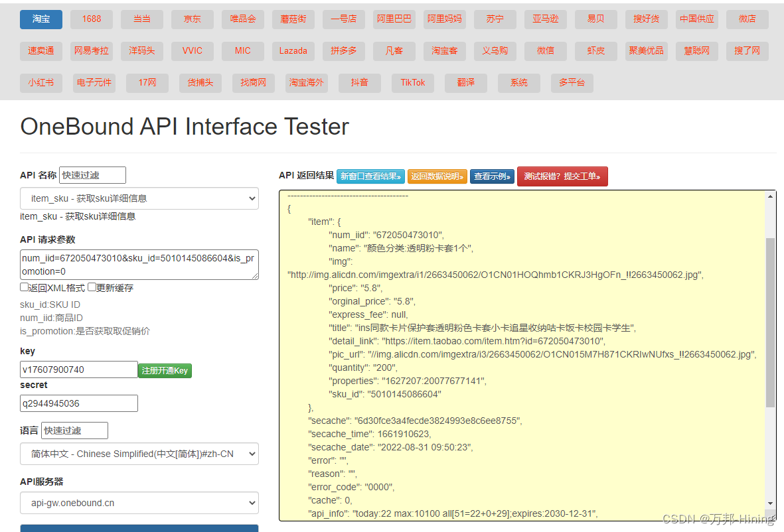Click the 返回数据说明 link
The height and width of the screenshot is (532, 784).
pos(437,176)
